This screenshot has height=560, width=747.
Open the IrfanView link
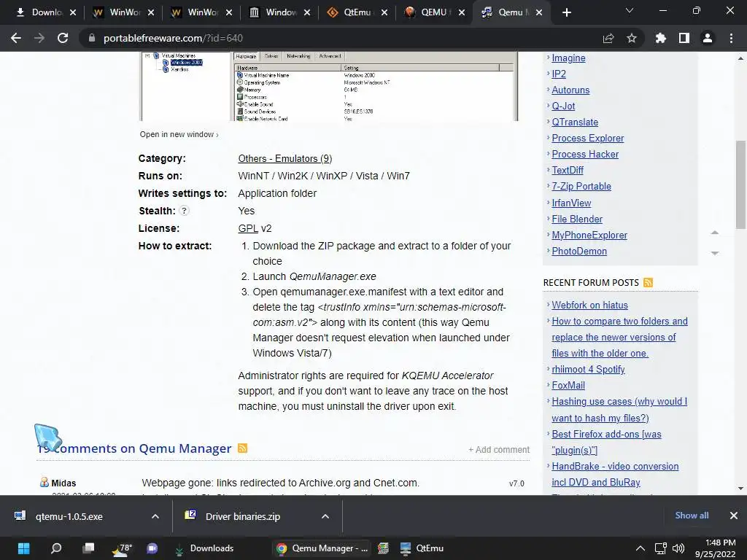coord(571,203)
